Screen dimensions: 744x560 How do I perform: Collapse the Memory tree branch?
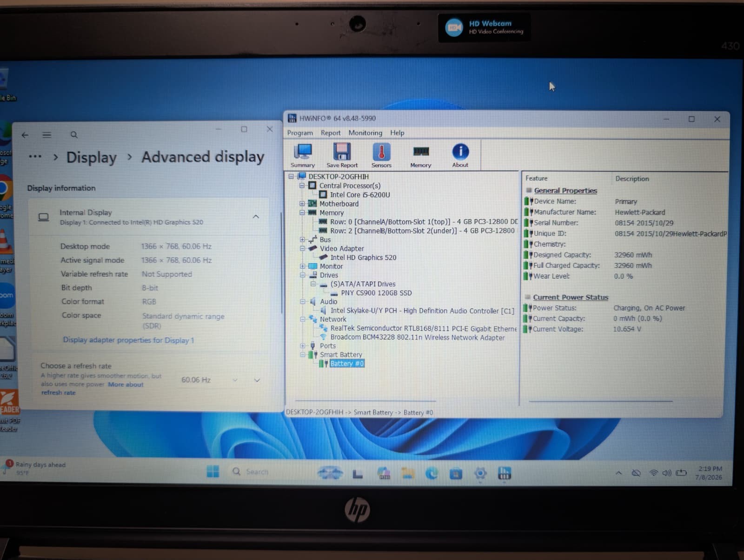[x=302, y=213]
